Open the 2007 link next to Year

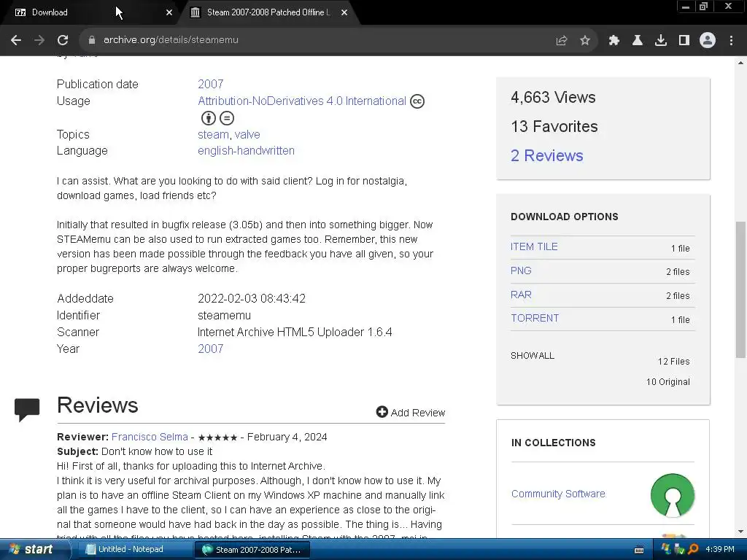point(211,349)
